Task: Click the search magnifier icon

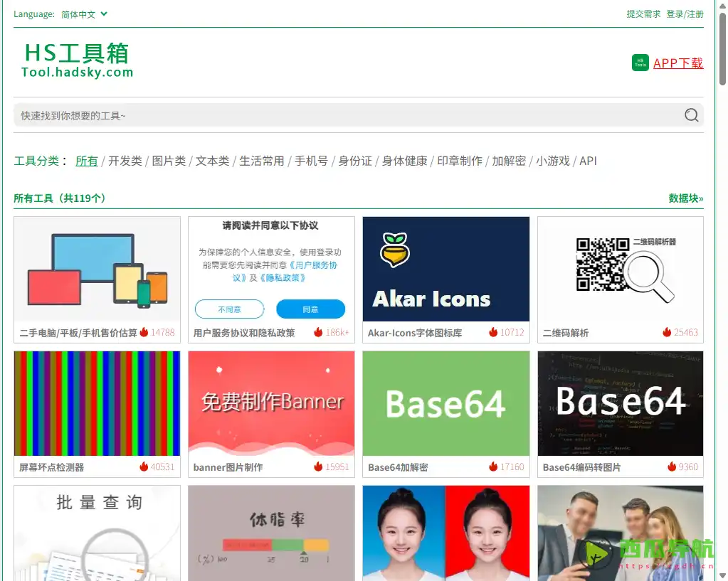Action: pyautogui.click(x=691, y=114)
